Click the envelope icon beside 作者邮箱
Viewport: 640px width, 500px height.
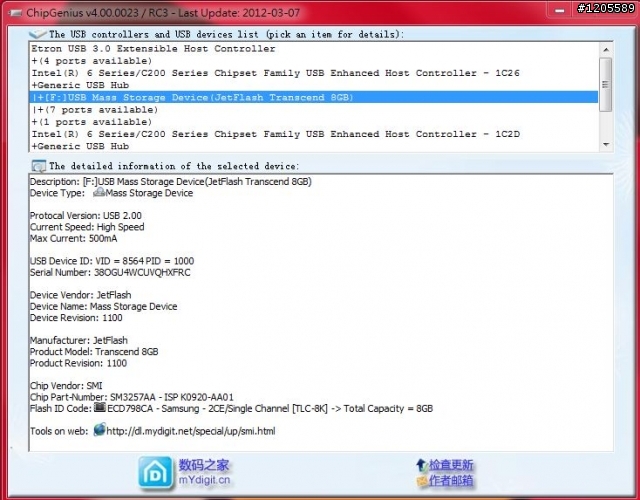[x=422, y=481]
